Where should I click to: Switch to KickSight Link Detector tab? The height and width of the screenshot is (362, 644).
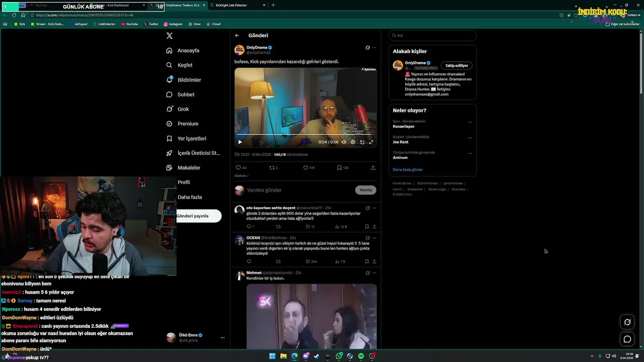(238, 5)
